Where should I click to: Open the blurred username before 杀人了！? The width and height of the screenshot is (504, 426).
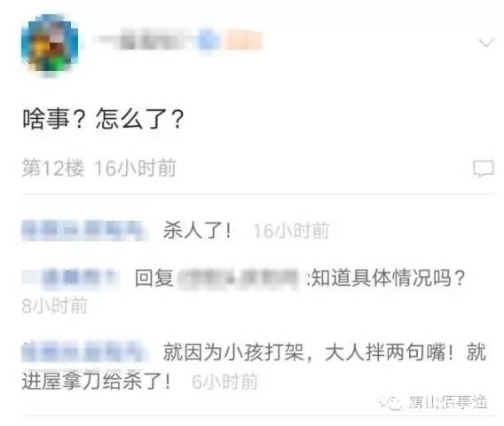coord(84,231)
